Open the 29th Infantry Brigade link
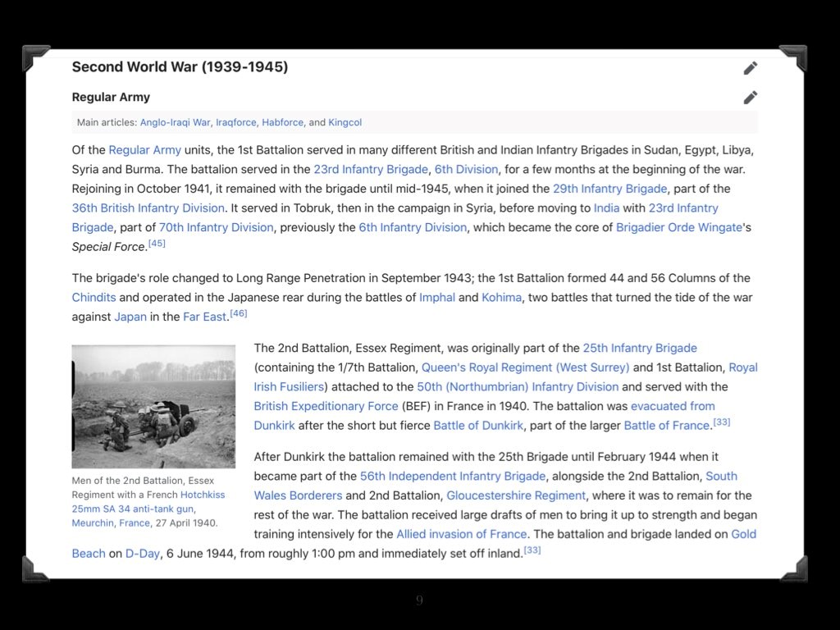840x630 pixels. pos(609,189)
